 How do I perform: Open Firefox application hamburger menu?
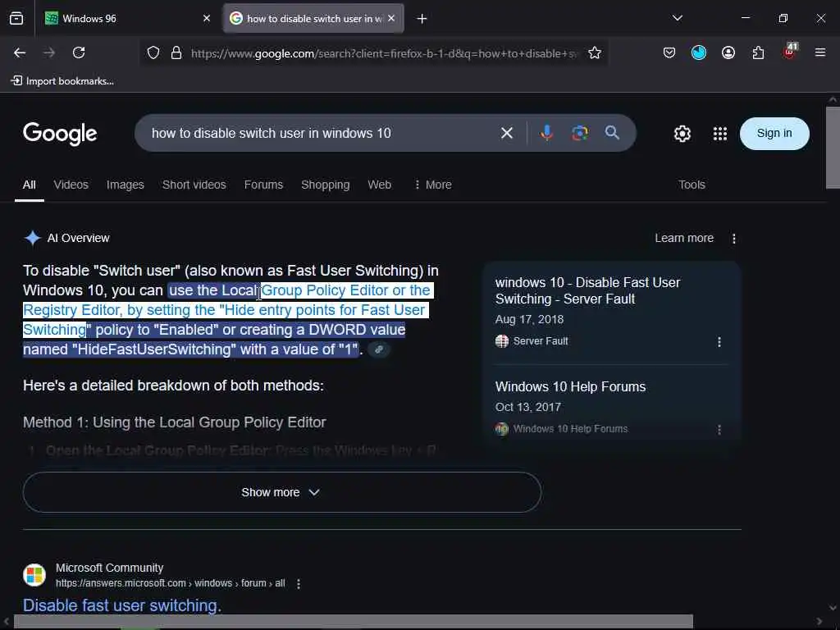pos(819,52)
